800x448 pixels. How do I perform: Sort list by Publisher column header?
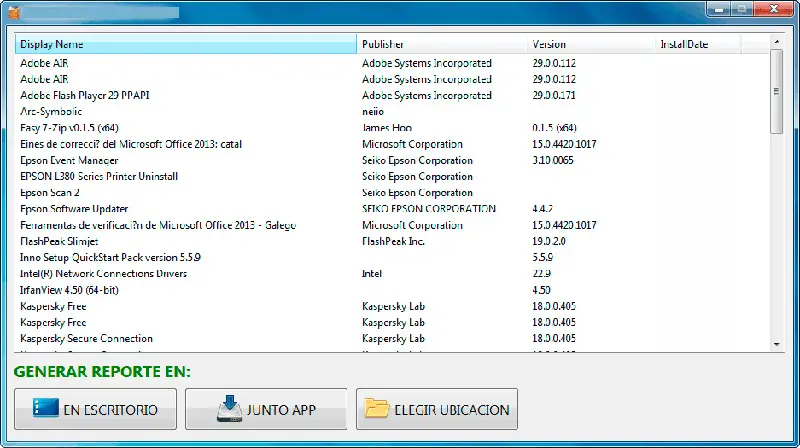(x=442, y=44)
